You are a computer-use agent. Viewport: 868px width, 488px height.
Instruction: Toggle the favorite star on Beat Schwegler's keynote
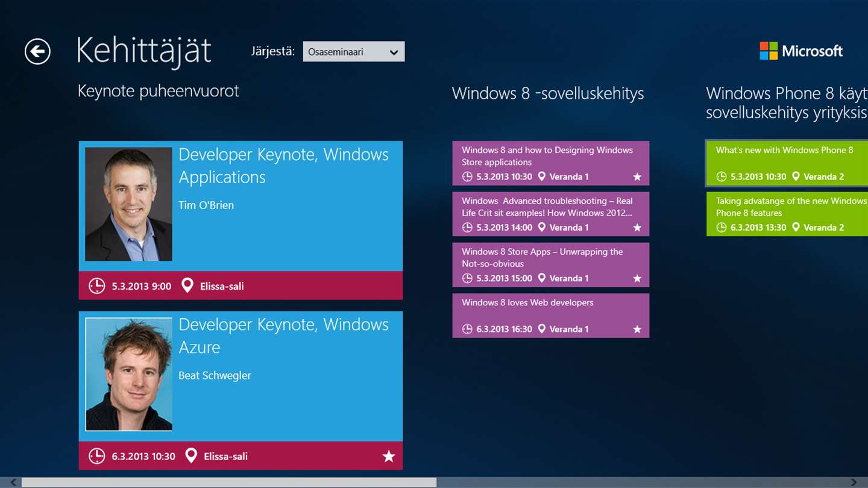[389, 457]
